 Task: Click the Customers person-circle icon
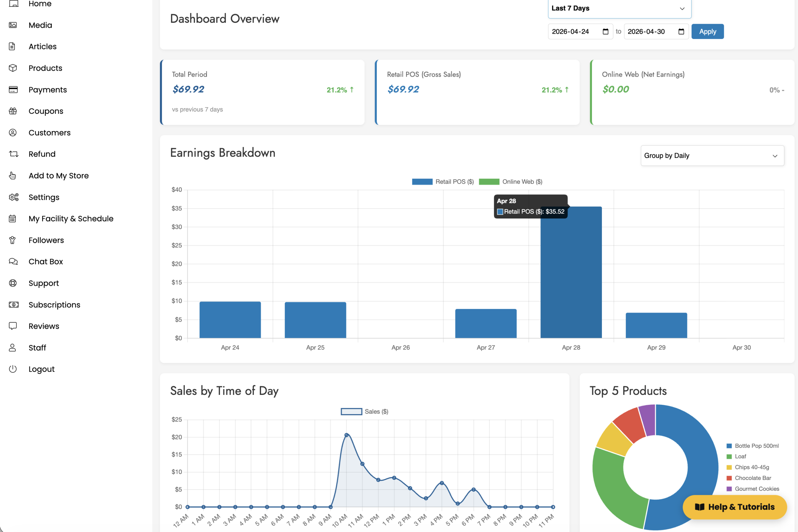[13, 133]
